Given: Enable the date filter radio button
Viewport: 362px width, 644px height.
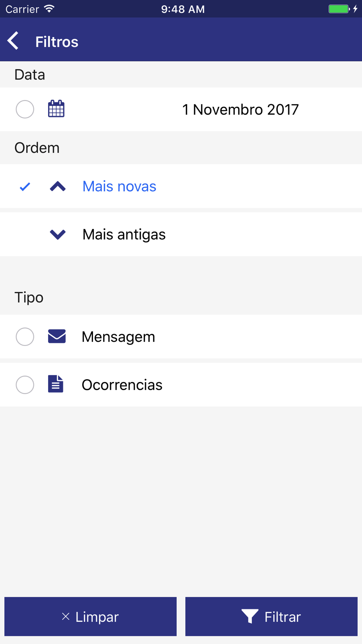Looking at the screenshot, I should coord(25,109).
